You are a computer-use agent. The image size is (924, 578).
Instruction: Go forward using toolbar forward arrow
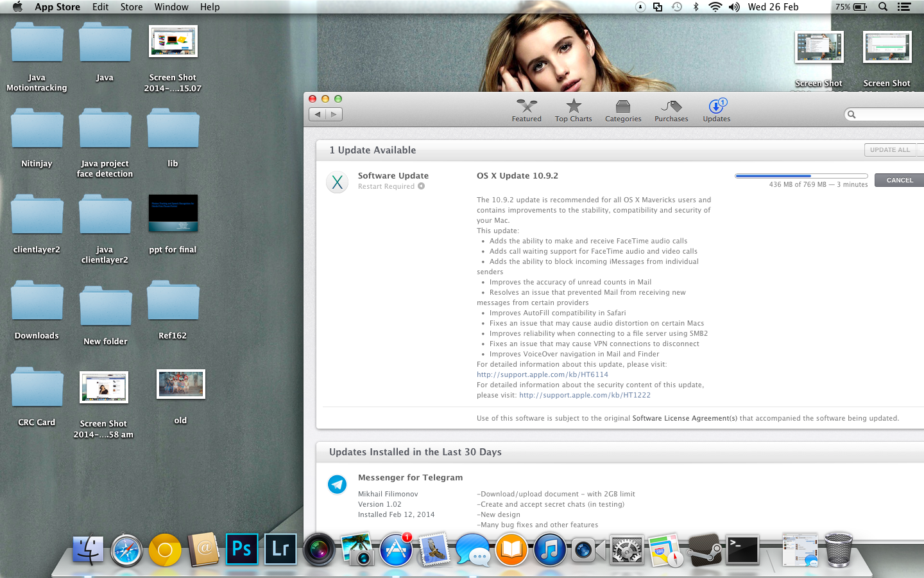click(x=334, y=114)
